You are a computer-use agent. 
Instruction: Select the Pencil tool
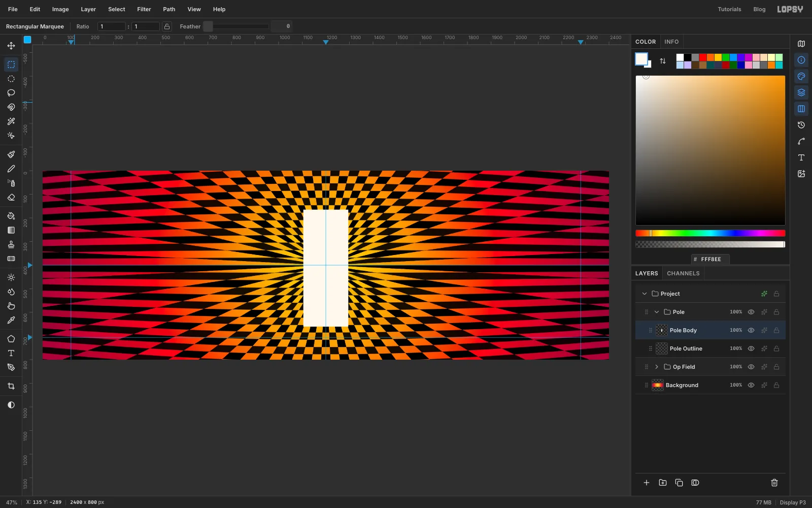pyautogui.click(x=11, y=169)
